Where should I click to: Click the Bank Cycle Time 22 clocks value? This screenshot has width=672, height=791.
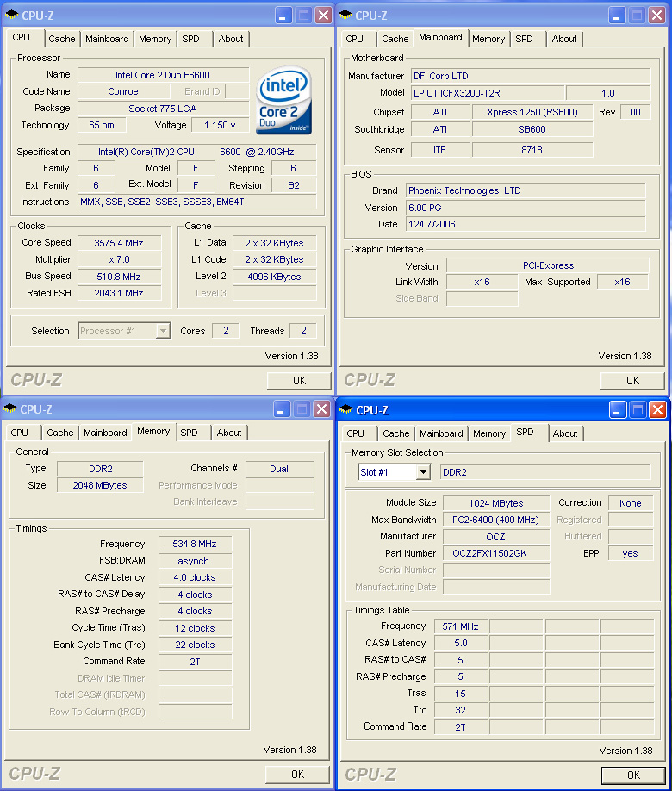point(195,645)
